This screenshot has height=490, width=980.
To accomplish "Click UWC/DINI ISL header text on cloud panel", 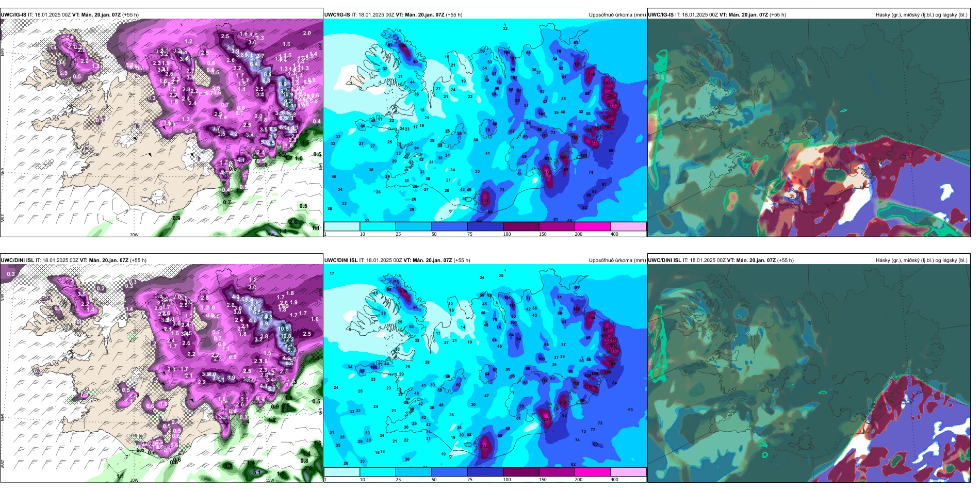I will [665, 260].
